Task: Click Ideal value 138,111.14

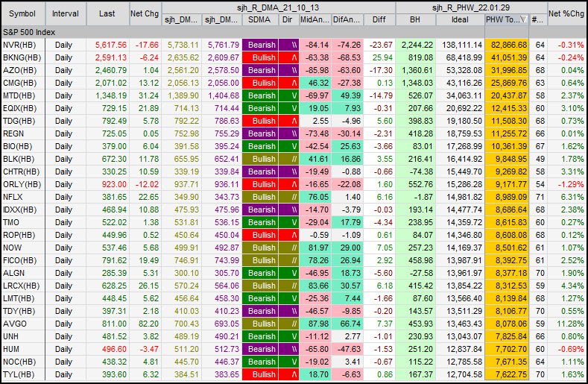Action: [x=462, y=45]
